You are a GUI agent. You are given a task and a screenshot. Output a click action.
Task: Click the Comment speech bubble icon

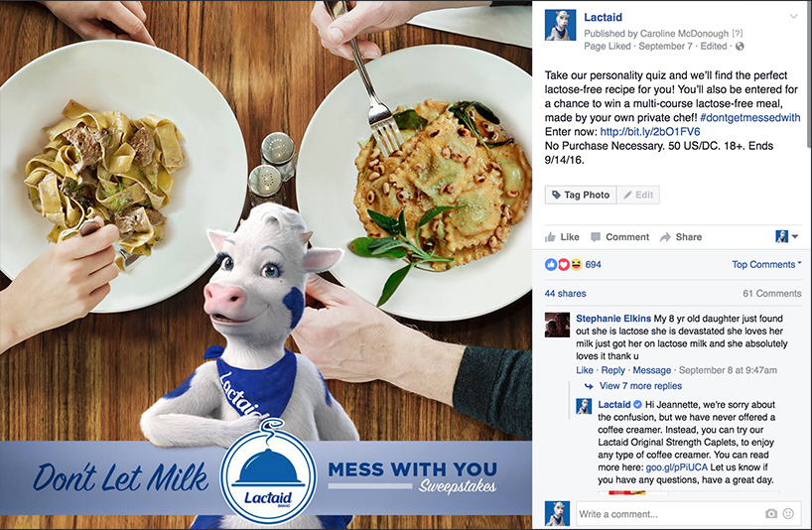[x=596, y=237]
